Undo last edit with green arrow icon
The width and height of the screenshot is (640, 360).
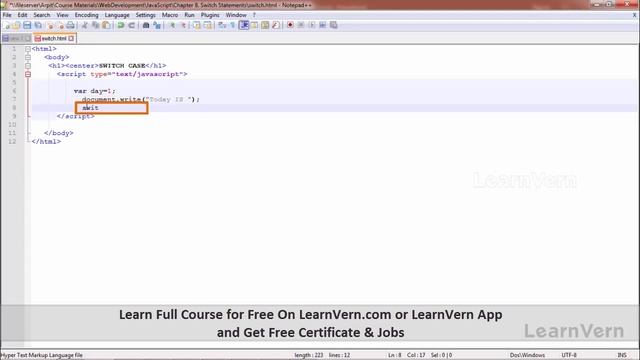click(120, 25)
